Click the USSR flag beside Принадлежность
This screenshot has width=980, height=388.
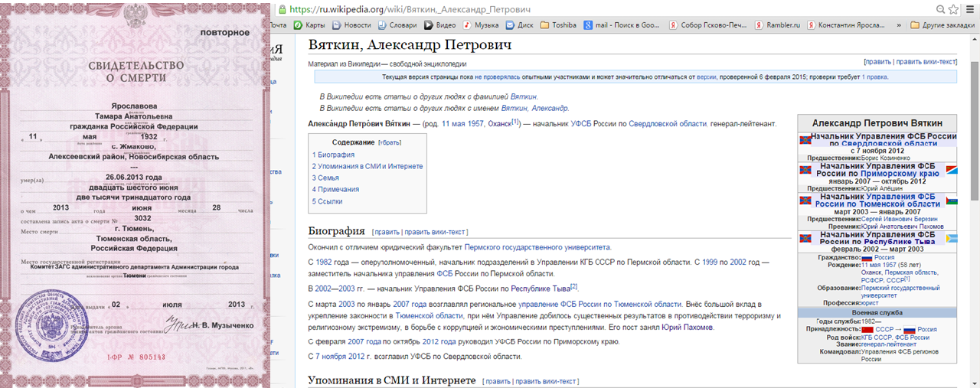(x=867, y=329)
